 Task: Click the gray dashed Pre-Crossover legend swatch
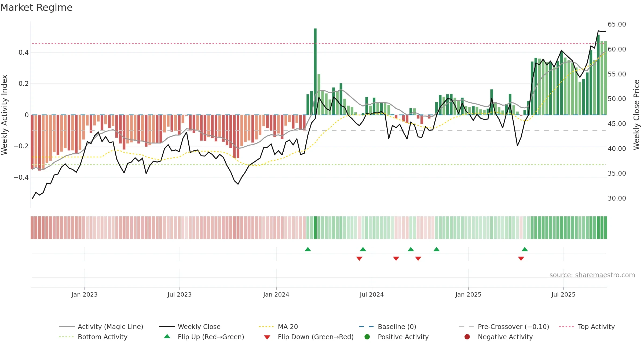[466, 327]
